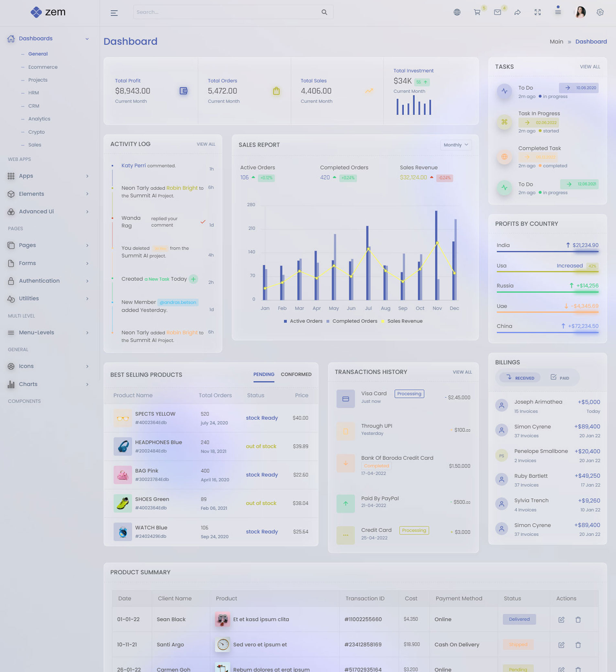This screenshot has width=616, height=672.
Task: Switch to the Conformed products tab
Action: coord(296,374)
